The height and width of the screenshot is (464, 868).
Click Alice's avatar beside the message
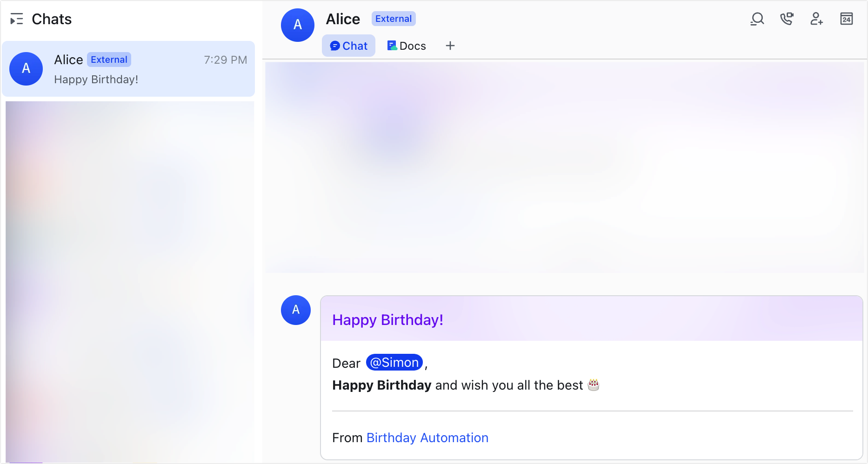tap(296, 310)
